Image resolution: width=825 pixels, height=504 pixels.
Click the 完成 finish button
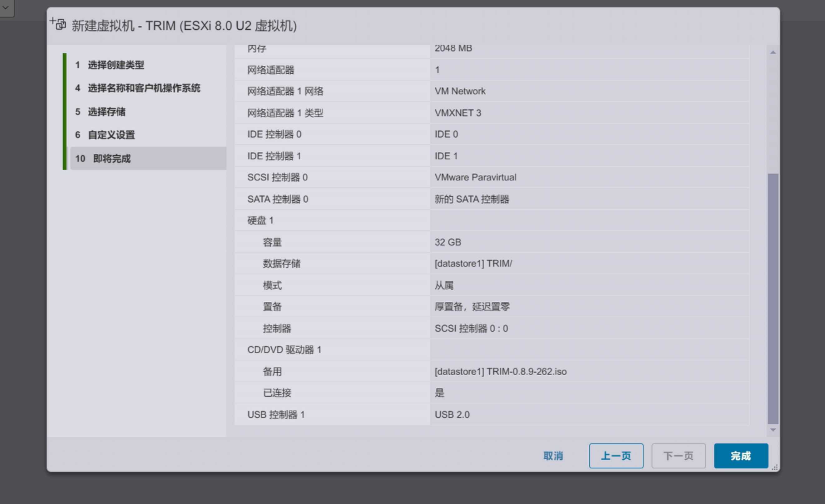click(741, 456)
